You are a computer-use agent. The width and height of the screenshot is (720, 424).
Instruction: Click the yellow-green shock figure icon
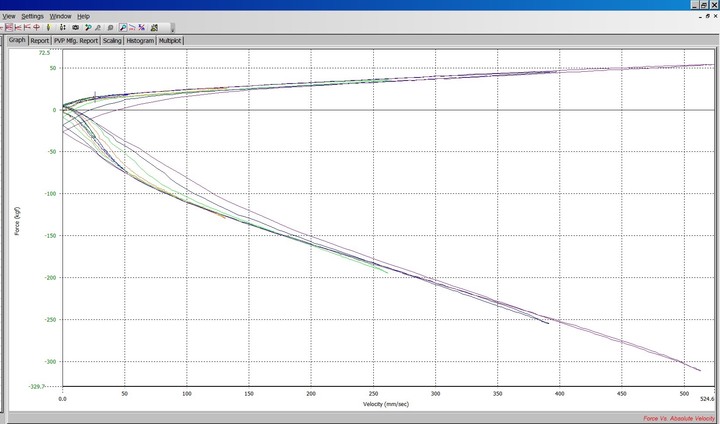tap(48, 28)
